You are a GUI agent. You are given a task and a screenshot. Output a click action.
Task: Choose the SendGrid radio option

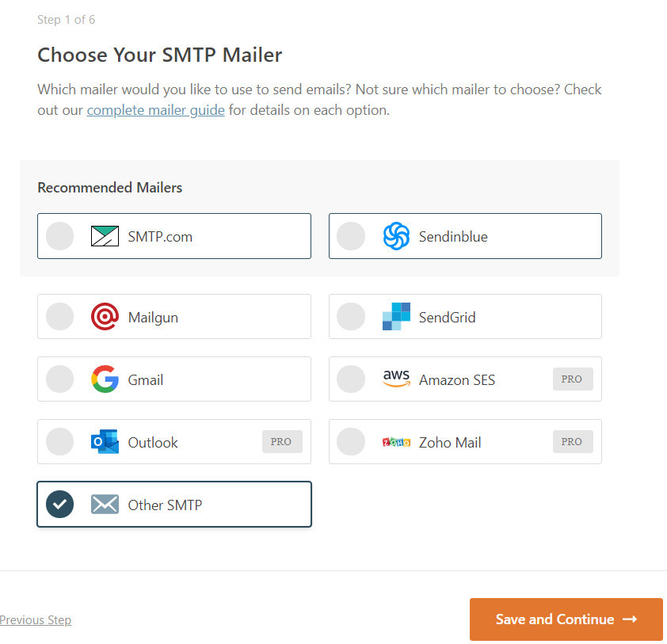click(x=351, y=317)
